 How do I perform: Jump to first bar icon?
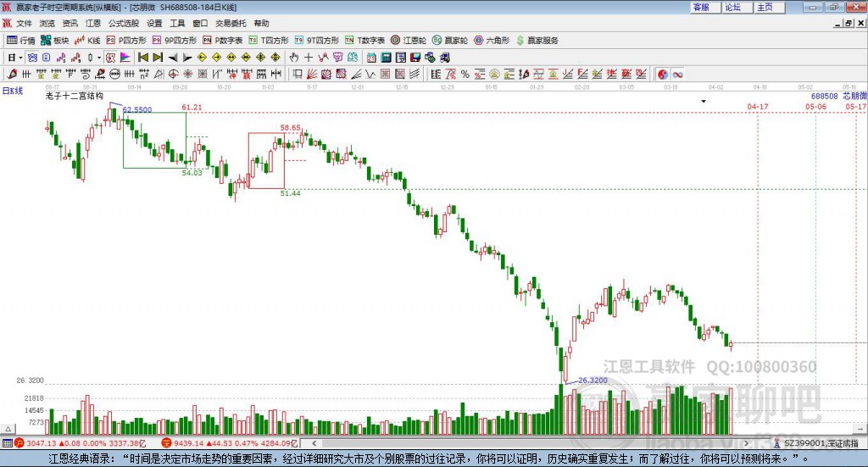point(142,58)
